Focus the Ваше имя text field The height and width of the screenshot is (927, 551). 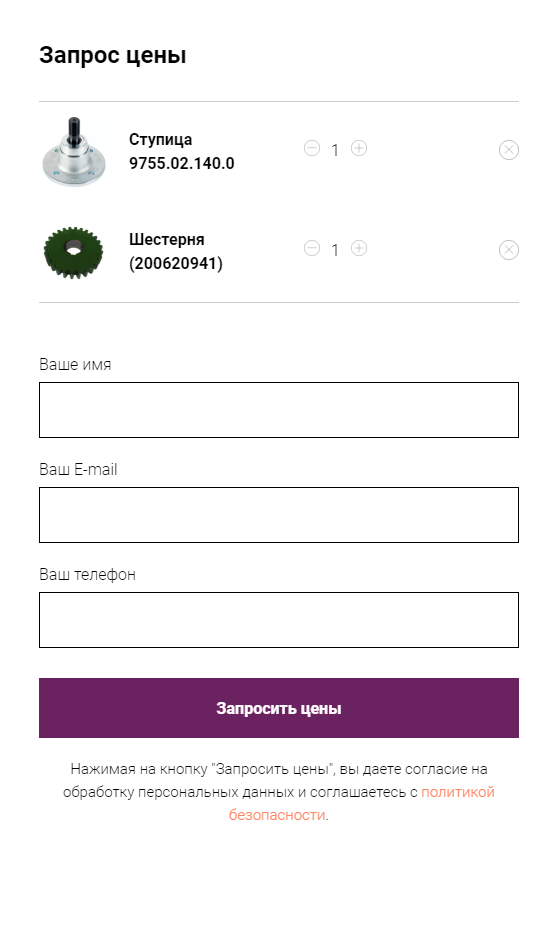coord(279,410)
